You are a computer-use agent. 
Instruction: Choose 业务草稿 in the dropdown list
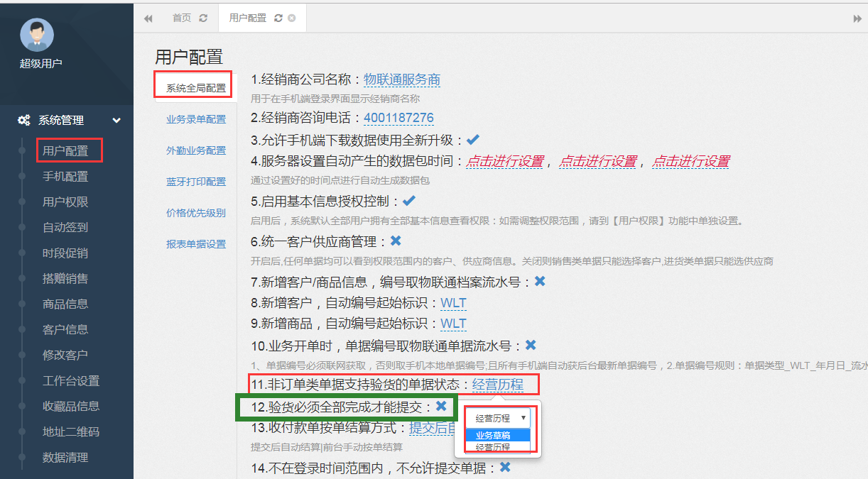pyautogui.click(x=498, y=435)
